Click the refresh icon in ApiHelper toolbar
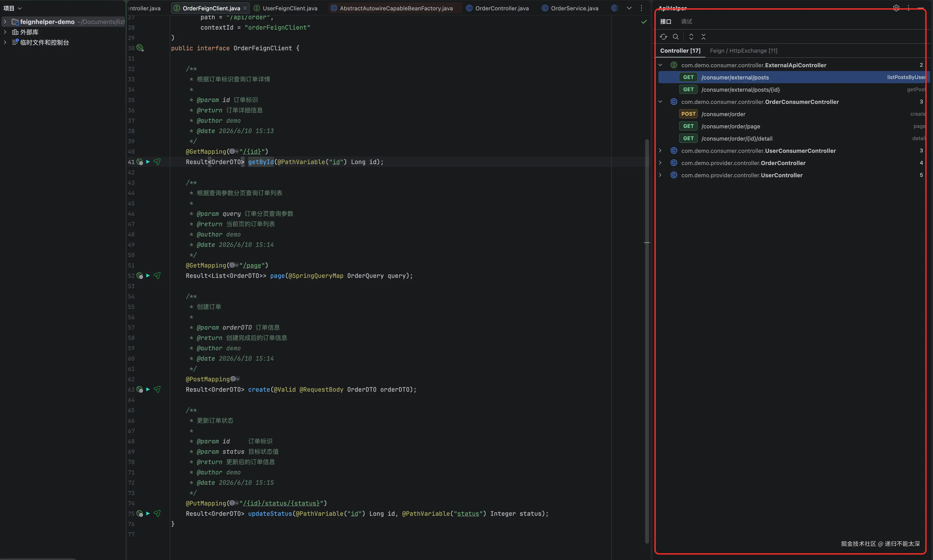Screen dimensions: 933x560 point(663,37)
